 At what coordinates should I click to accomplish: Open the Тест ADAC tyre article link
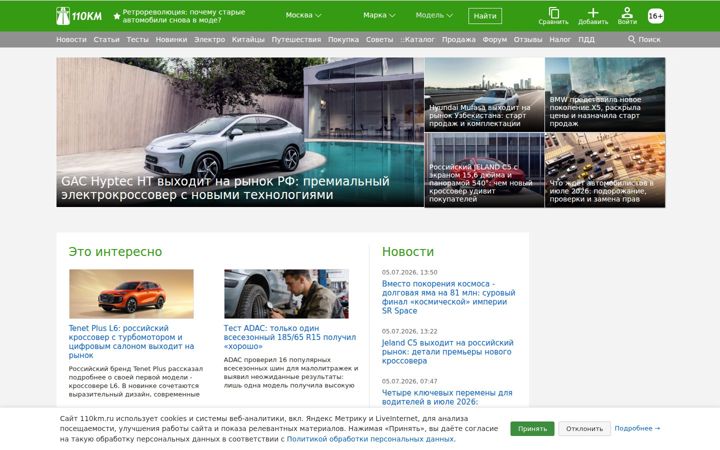[x=290, y=337]
